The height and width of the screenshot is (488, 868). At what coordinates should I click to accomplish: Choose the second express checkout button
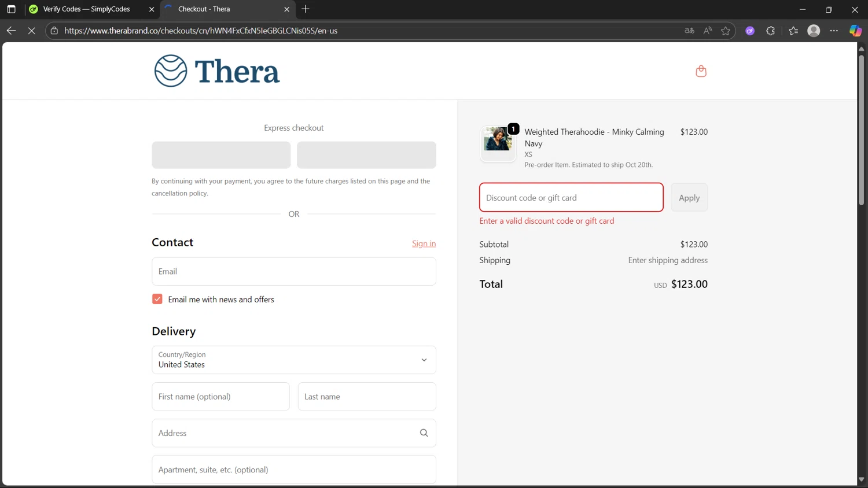tap(366, 155)
